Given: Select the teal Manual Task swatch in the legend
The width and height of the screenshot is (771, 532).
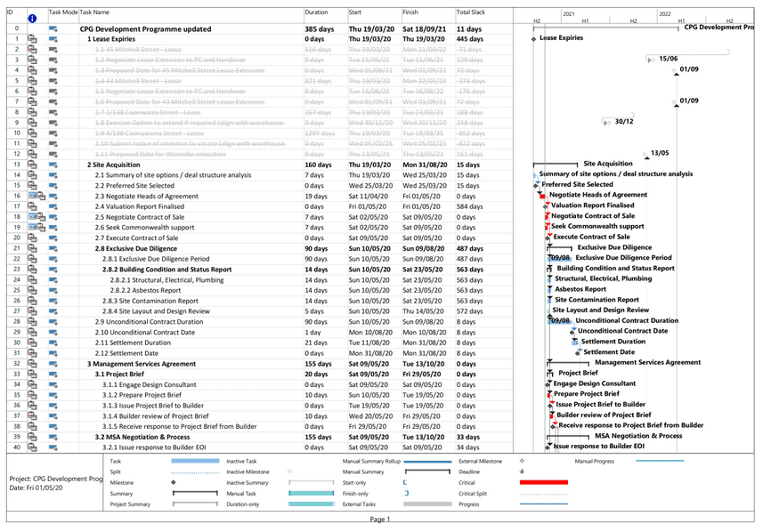Looking at the screenshot, I should point(312,493).
